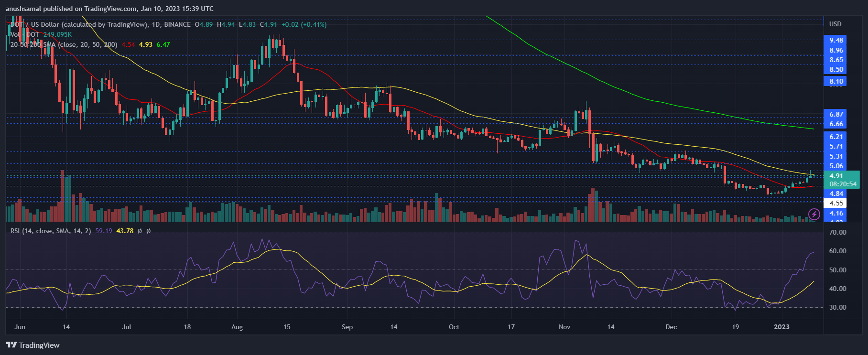Click the Dec date on time axis

(672, 327)
